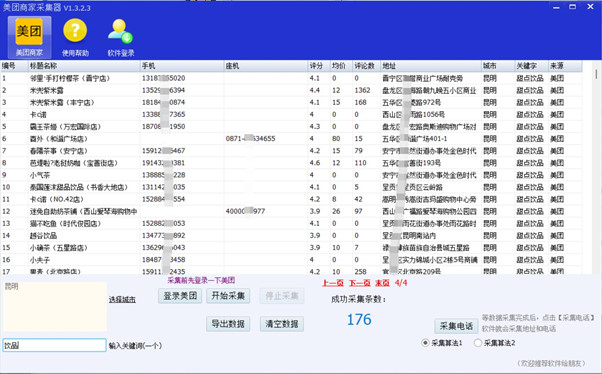Select the 采集算法1 radio button
This screenshot has height=374, width=602.
tap(425, 343)
